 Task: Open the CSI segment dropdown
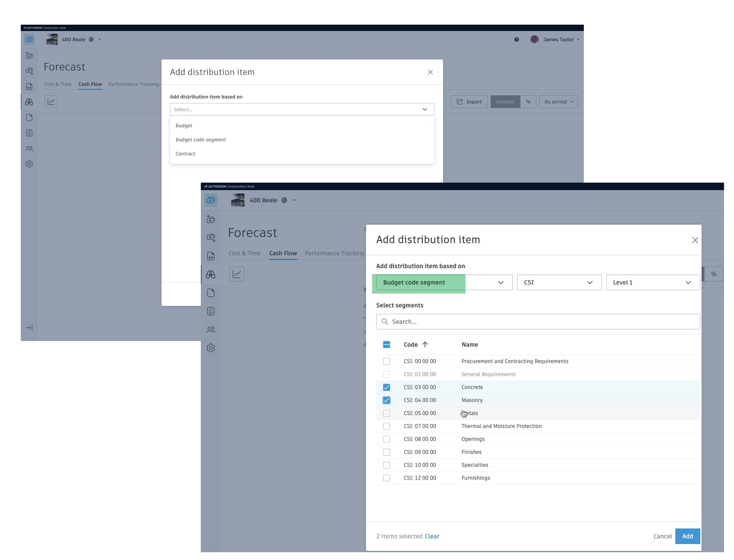point(559,283)
